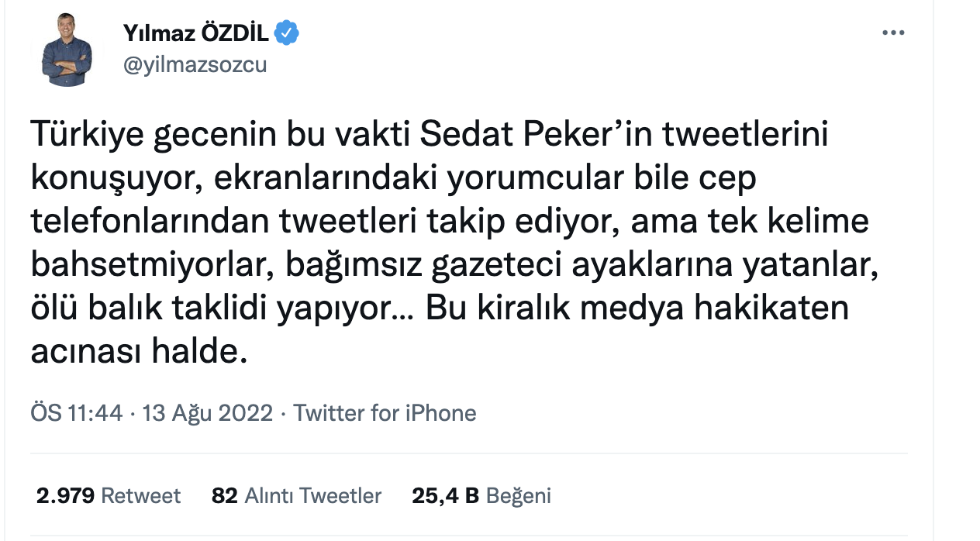View the 82 Alıntı Tweetler
The height and width of the screenshot is (541, 980).
pos(298,495)
